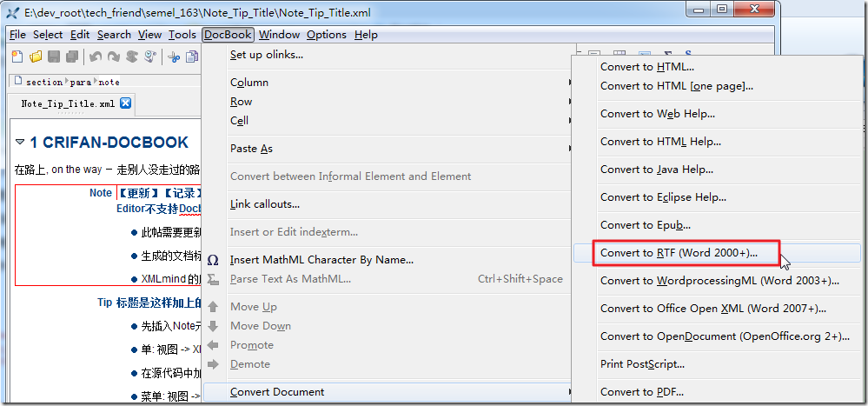Select the section node in breadcrumb
This screenshot has width=868, height=406.
pos(43,82)
